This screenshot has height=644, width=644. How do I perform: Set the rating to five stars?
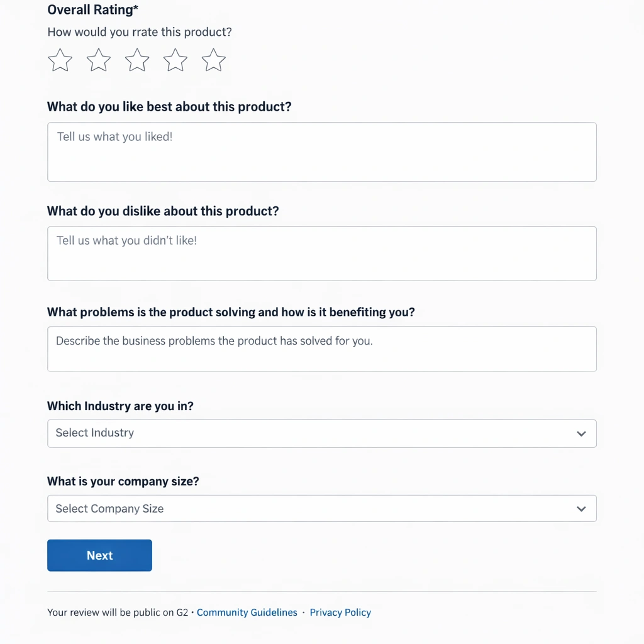(214, 61)
